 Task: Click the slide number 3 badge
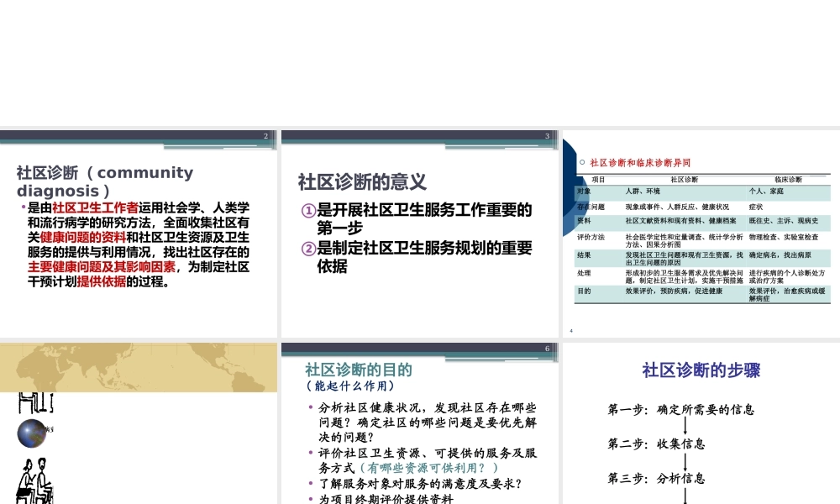pyautogui.click(x=547, y=135)
